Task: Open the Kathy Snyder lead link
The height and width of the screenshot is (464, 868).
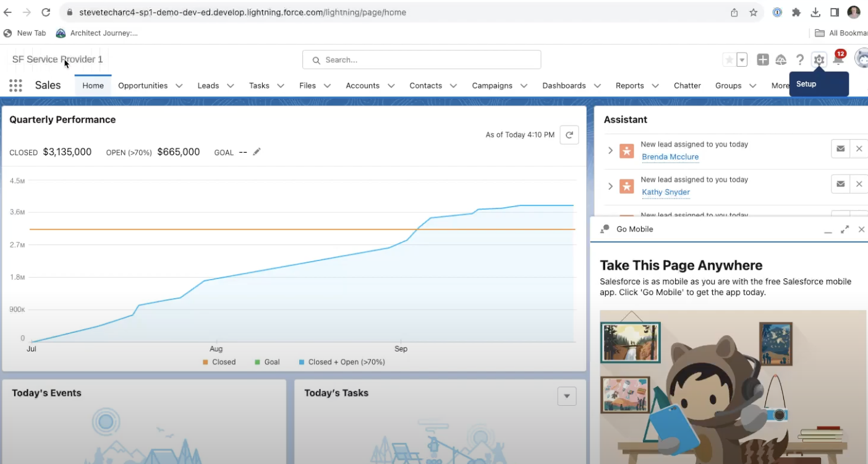Action: (665, 192)
